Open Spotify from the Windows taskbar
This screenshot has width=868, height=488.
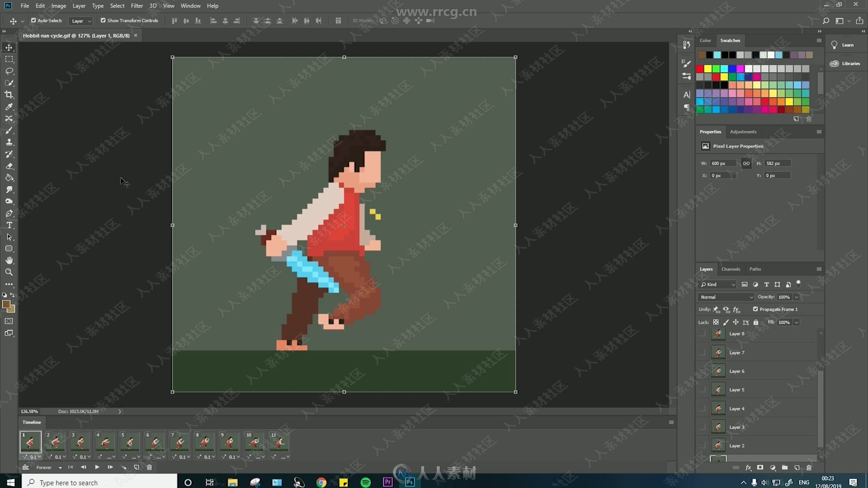click(366, 482)
